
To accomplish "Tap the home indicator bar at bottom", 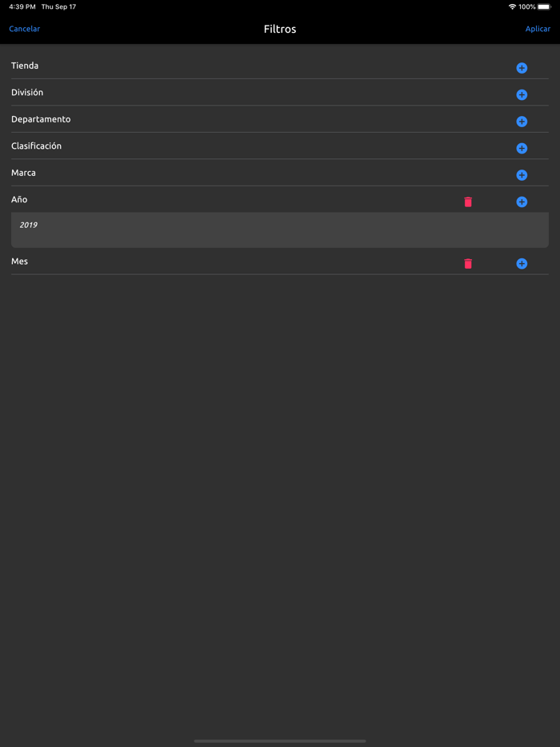I will 279,740.
